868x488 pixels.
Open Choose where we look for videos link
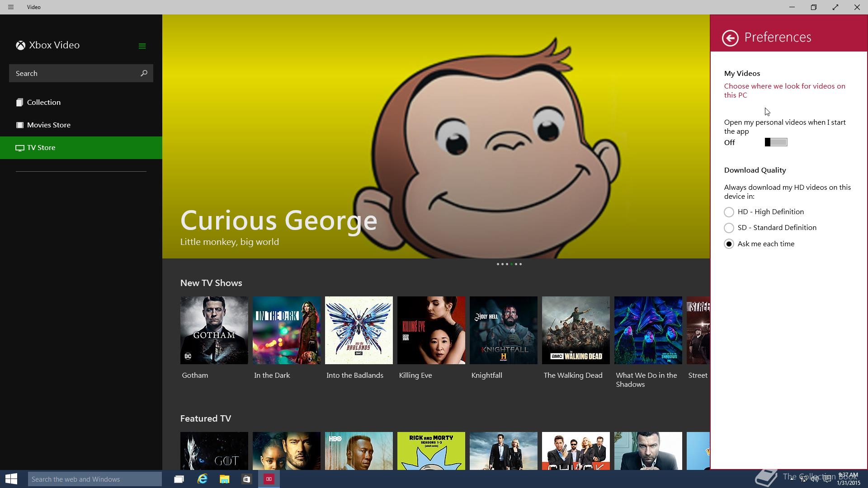(x=784, y=91)
